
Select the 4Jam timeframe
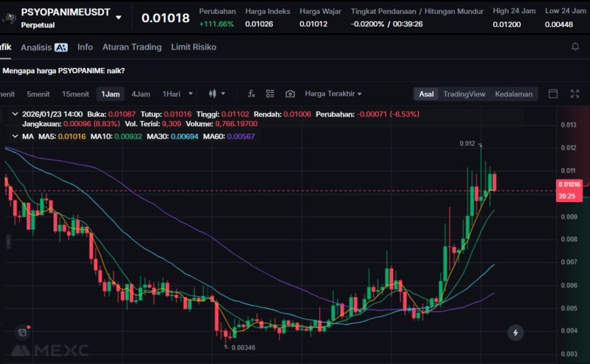pyautogui.click(x=141, y=94)
